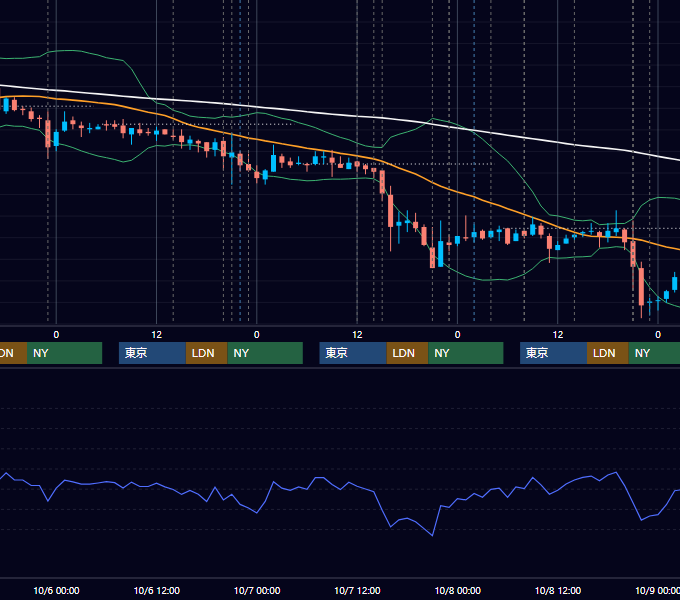The width and height of the screenshot is (680, 600).
Task: Select the 10/7 LDN session block
Action: pyautogui.click(x=407, y=353)
